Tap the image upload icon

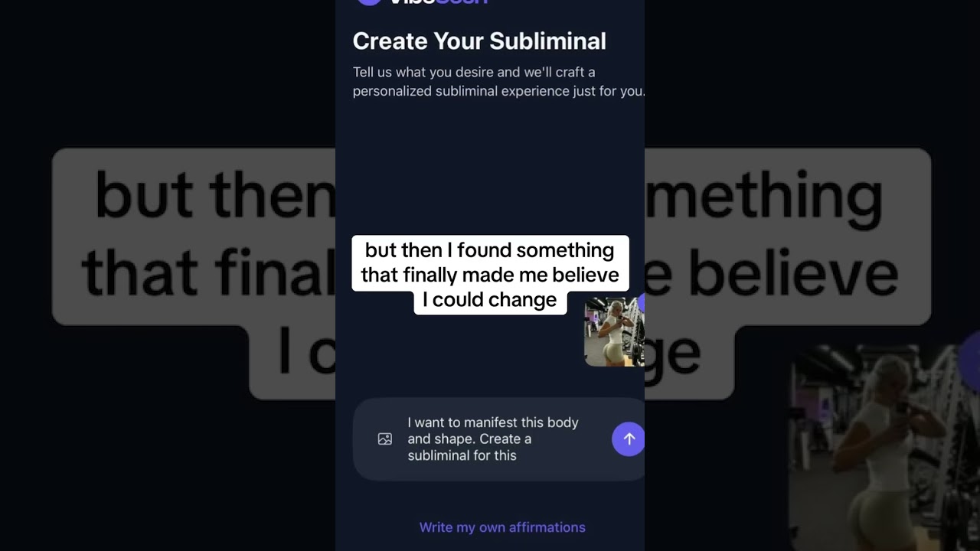pyautogui.click(x=385, y=439)
